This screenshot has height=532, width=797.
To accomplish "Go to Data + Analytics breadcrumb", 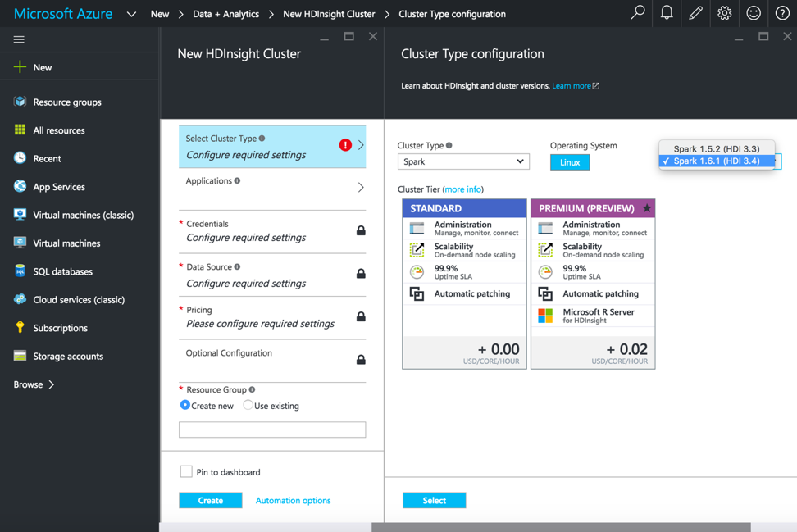I will [225, 14].
